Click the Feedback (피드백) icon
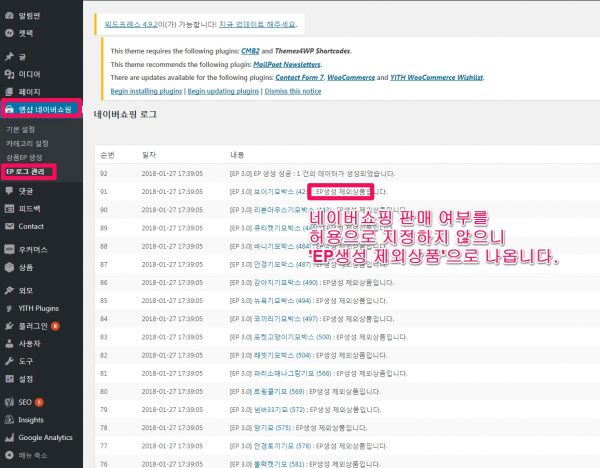600x468 pixels. pyautogui.click(x=9, y=209)
